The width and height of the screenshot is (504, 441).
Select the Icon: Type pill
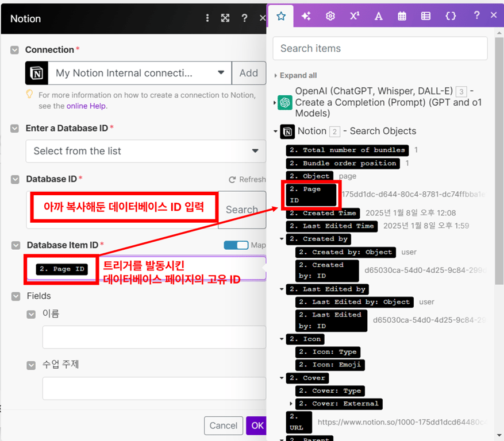point(328,352)
